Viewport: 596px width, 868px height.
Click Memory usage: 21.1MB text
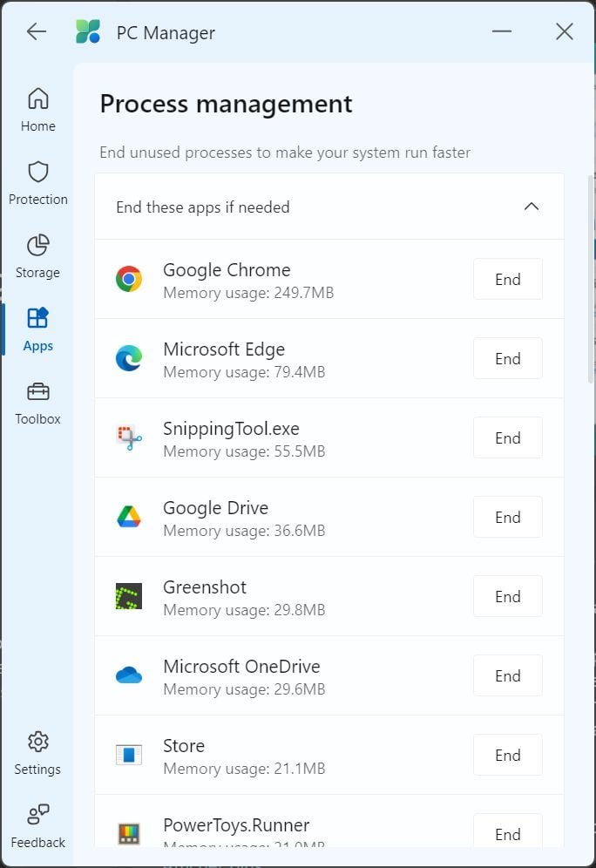click(244, 769)
